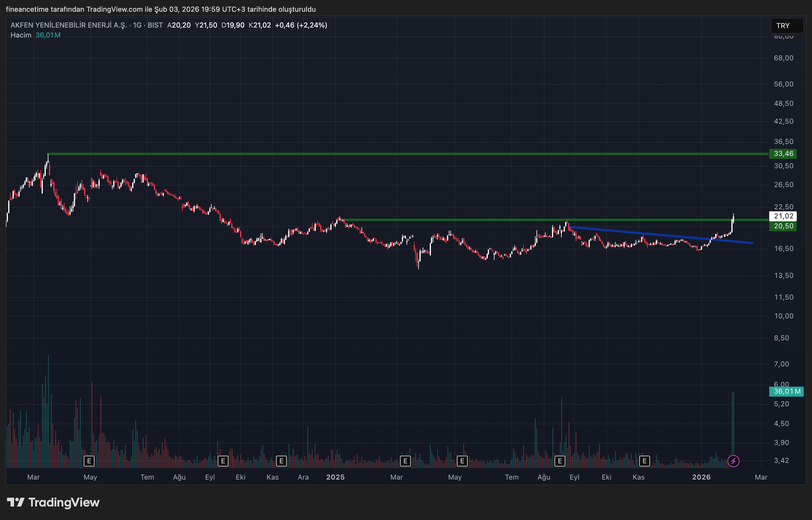This screenshot has width=812, height=520.
Task: Click the TradingView logo
Action: 53,502
